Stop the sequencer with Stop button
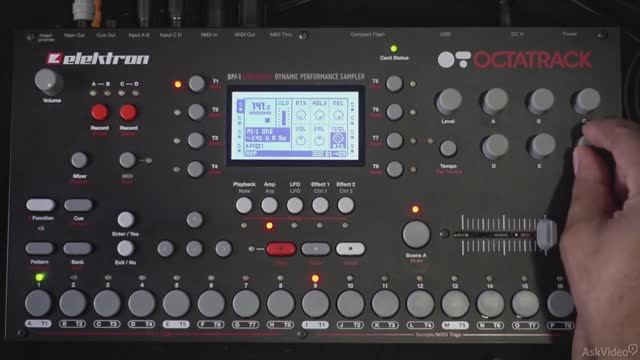 pos(350,249)
